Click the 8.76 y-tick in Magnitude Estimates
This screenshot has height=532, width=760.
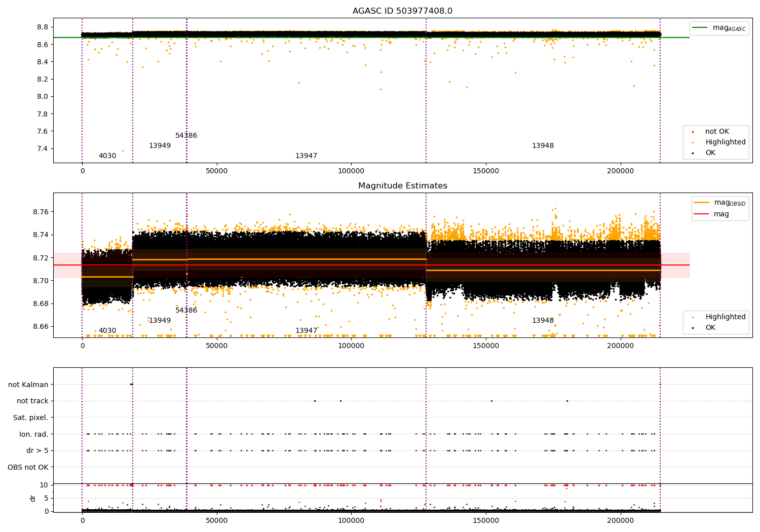click(x=41, y=212)
